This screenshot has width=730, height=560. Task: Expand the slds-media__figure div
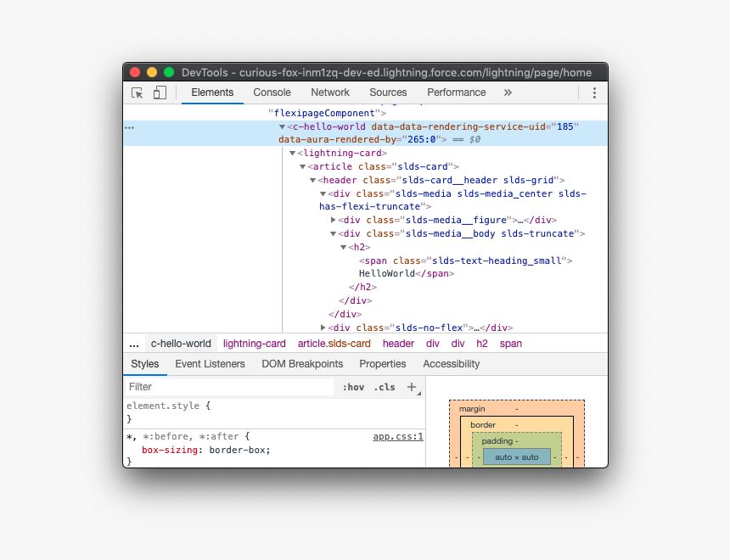click(334, 221)
